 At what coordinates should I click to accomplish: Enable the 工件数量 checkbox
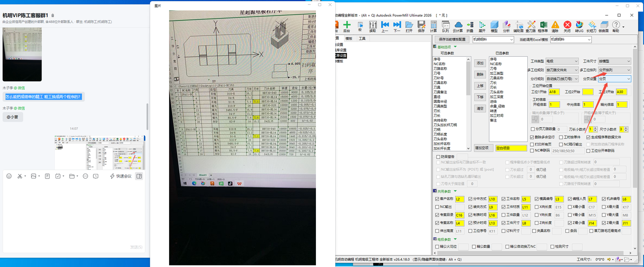tap(504, 215)
